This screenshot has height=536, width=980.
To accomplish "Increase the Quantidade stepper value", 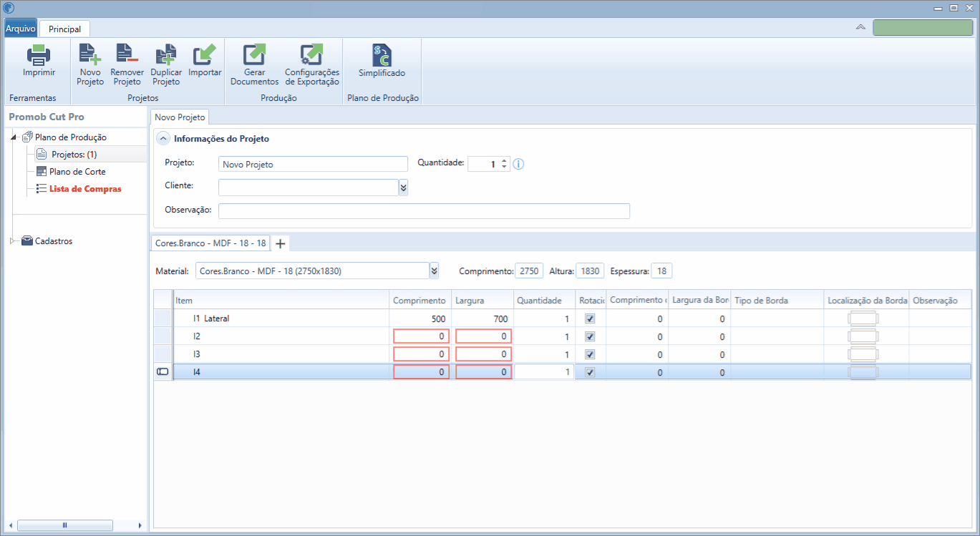I will (x=505, y=160).
